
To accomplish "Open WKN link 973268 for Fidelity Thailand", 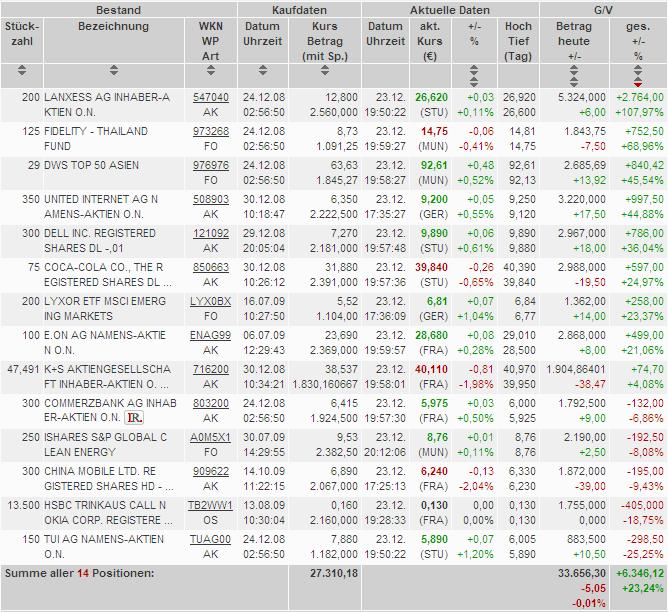I will point(210,132).
